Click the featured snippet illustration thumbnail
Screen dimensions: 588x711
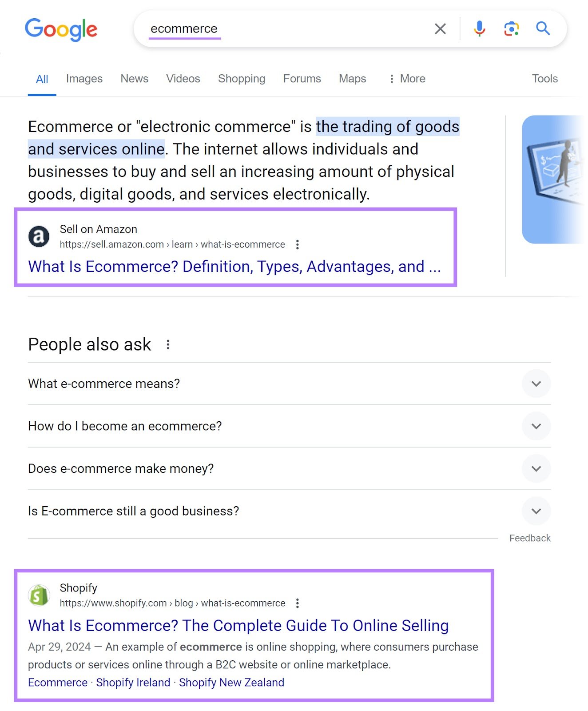coord(553,179)
